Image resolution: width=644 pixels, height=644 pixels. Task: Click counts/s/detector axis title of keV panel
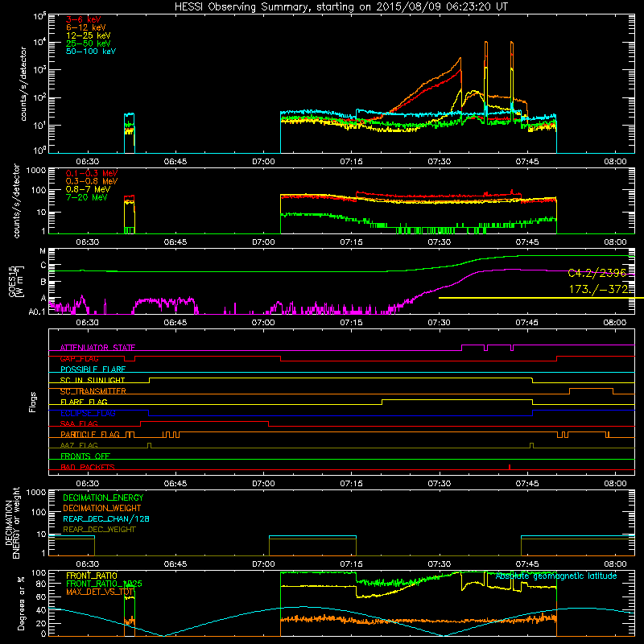point(23,84)
